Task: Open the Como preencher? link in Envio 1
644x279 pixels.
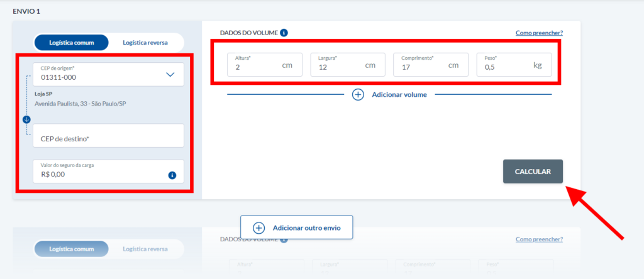Action: coord(539,33)
